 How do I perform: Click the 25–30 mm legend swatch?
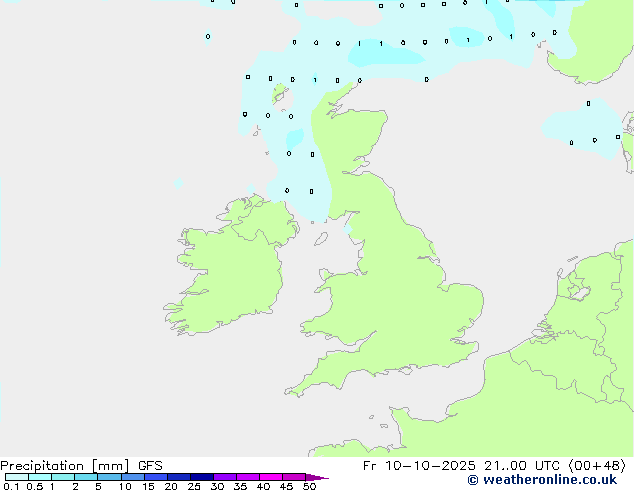[202, 477]
